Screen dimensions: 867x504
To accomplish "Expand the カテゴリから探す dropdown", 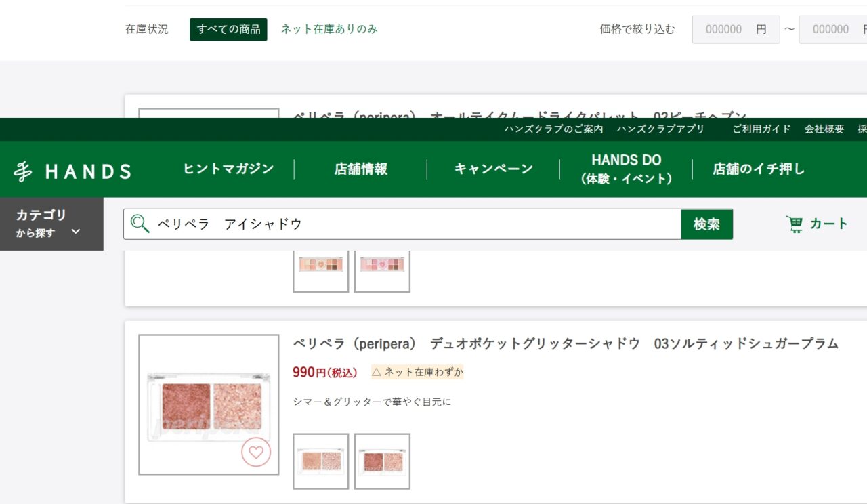I will [x=51, y=224].
